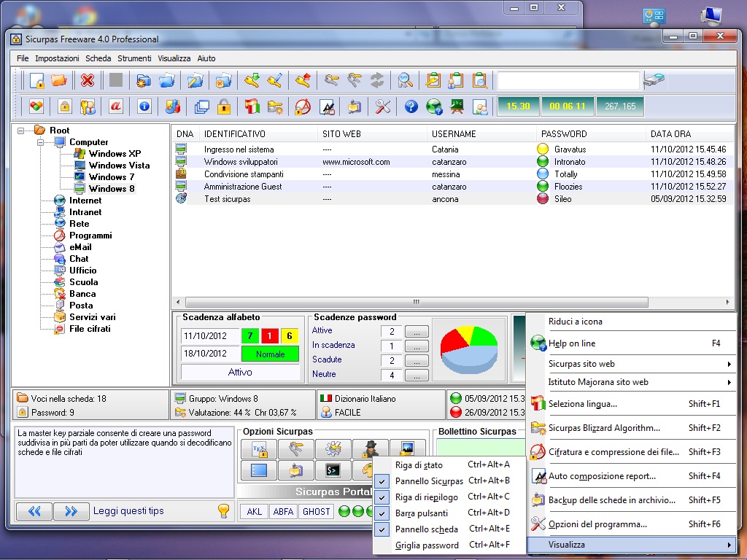The image size is (747, 560).
Task: Click the green Normale status button
Action: click(270, 354)
